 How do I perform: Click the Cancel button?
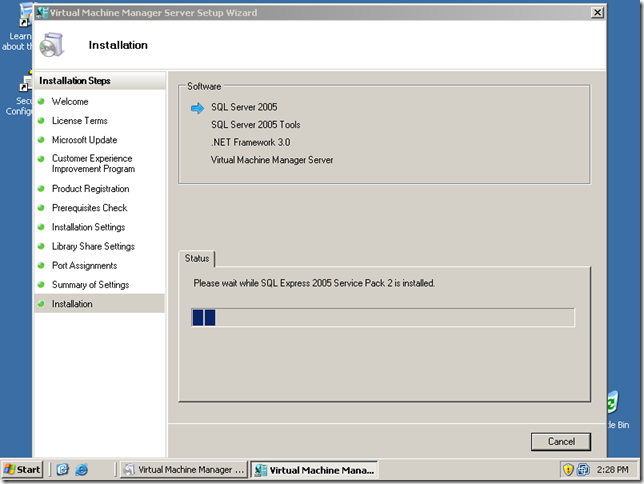click(561, 441)
